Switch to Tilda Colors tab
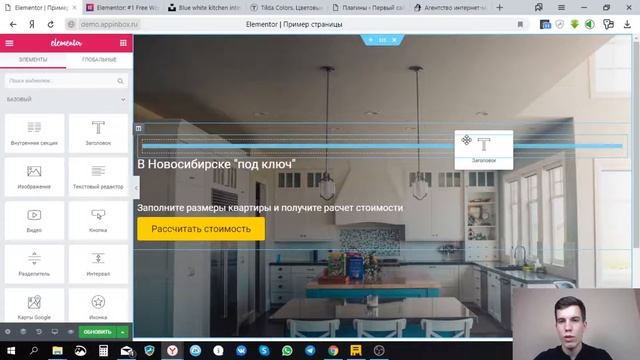This screenshot has width=640, height=360. click(x=286, y=7)
